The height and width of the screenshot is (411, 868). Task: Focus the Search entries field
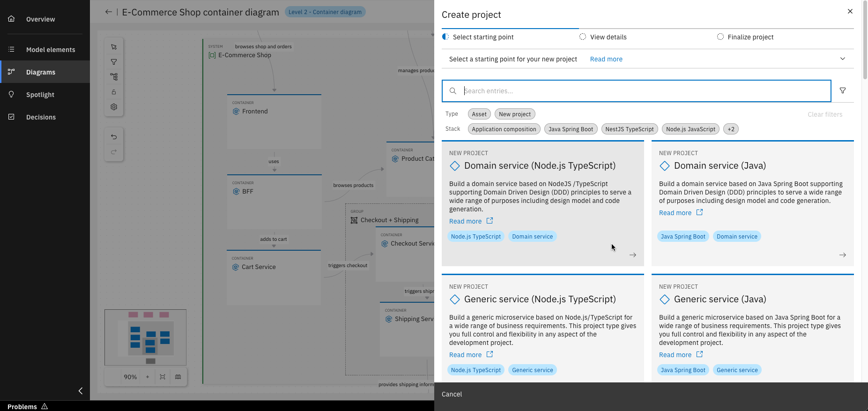(637, 91)
